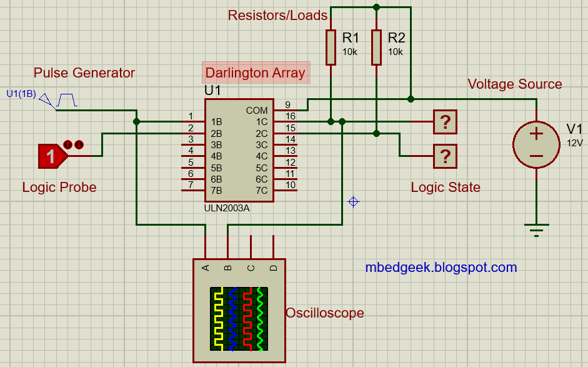Viewport: 588px width, 367px height.
Task: Click the R1 10k value text
Action: (x=349, y=52)
